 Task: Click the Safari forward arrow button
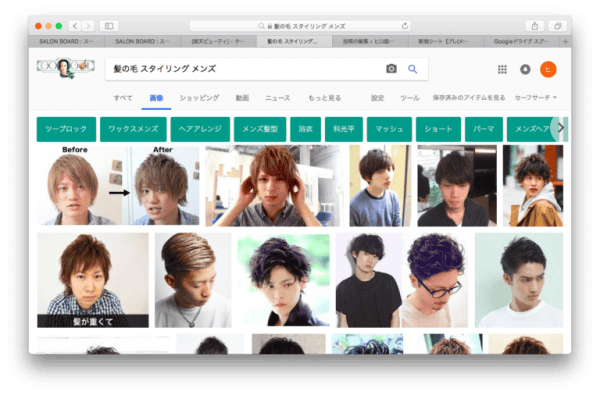(x=88, y=26)
